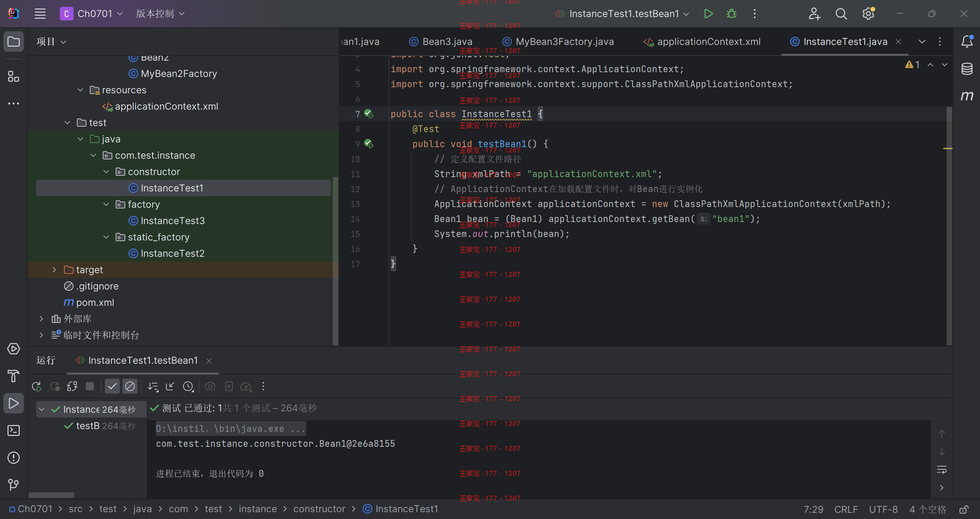980x519 pixels.
Task: Toggle show ignored tests filter
Action: [130, 387]
